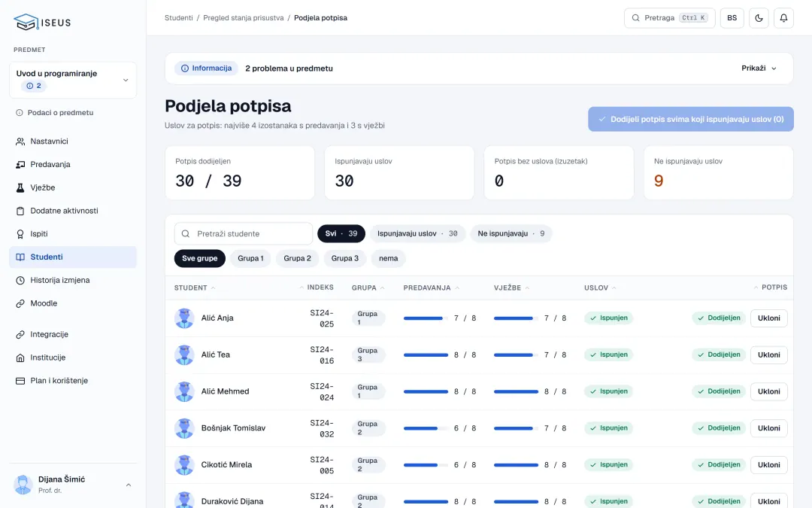Image resolution: width=812 pixels, height=508 pixels.
Task: Click index SI24-024 cell
Action: tap(322, 392)
